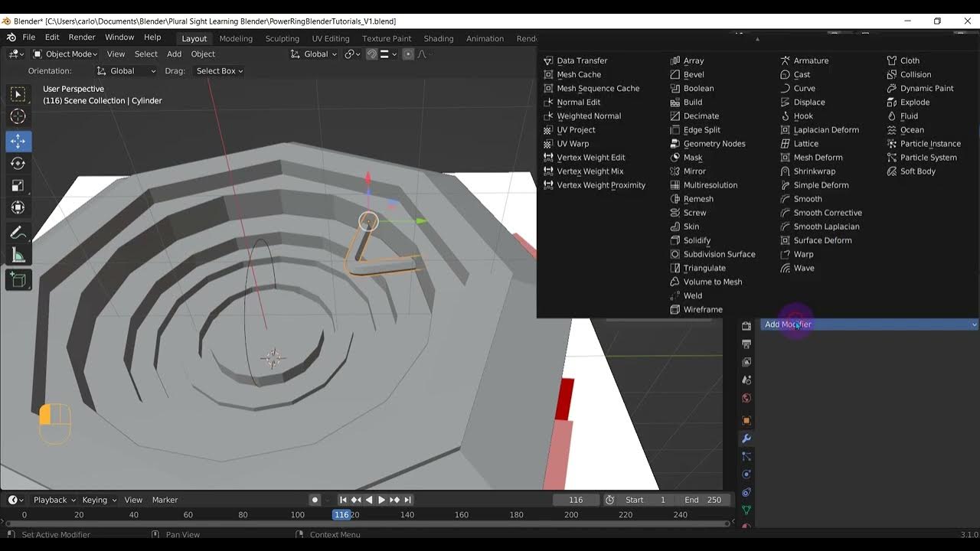This screenshot has height=551, width=980.
Task: Click the current frame field showing 116
Action: pyautogui.click(x=576, y=500)
